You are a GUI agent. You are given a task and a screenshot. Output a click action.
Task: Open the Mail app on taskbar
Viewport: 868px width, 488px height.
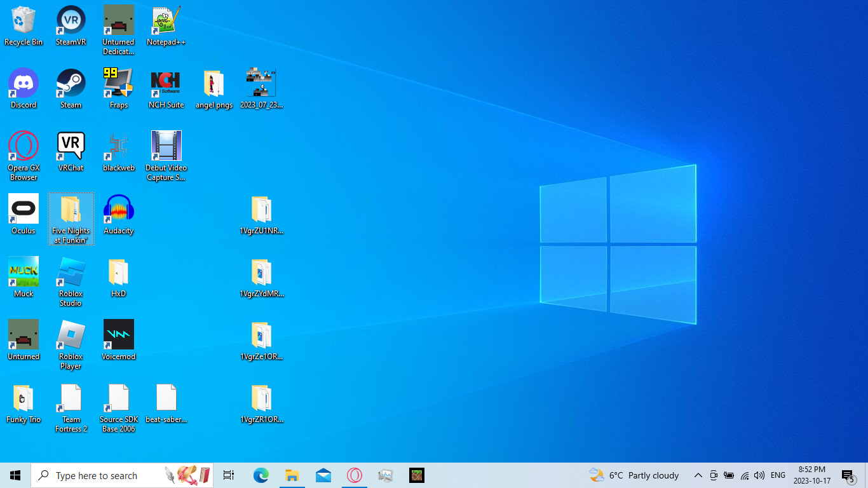coord(323,475)
